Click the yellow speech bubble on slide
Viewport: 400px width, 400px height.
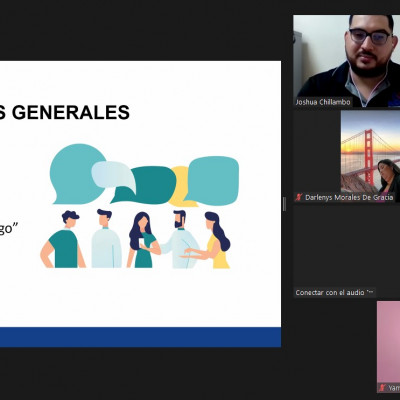point(182,186)
